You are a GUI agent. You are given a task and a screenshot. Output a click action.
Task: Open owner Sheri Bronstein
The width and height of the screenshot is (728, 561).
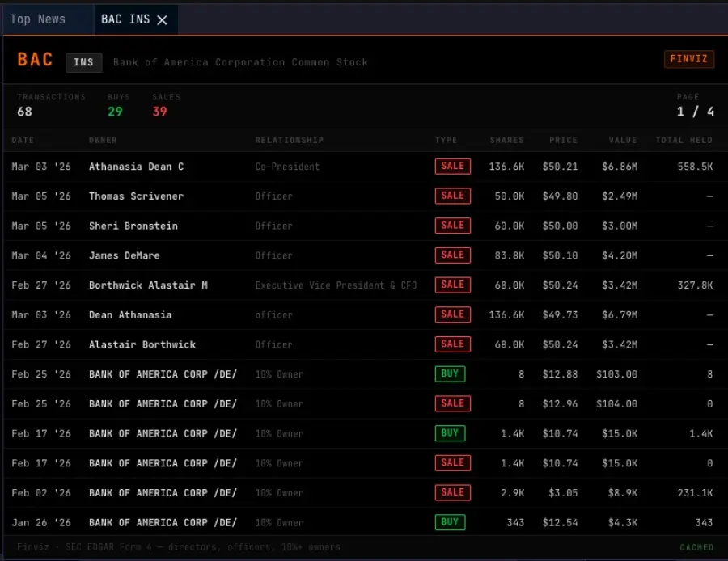(133, 226)
